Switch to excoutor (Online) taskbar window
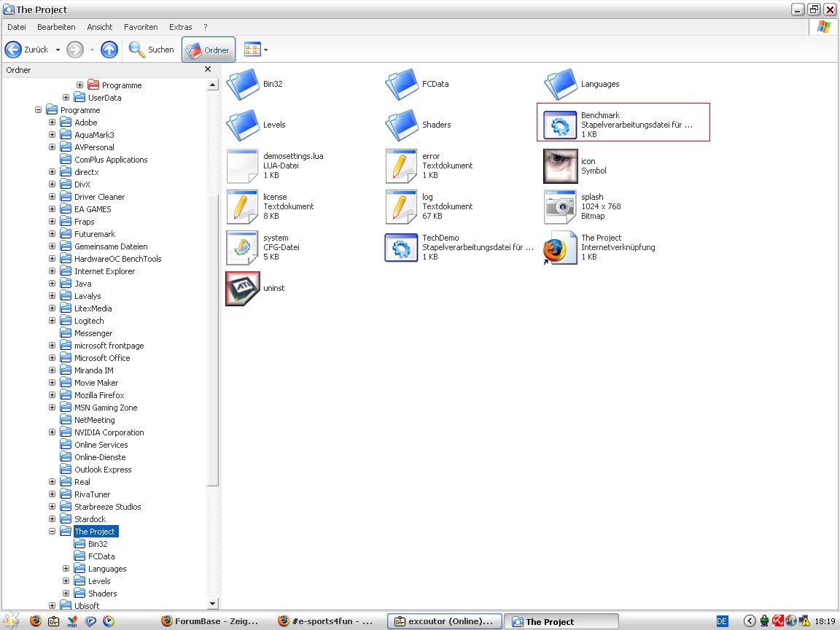Screen dimensions: 840x630 coord(444,621)
